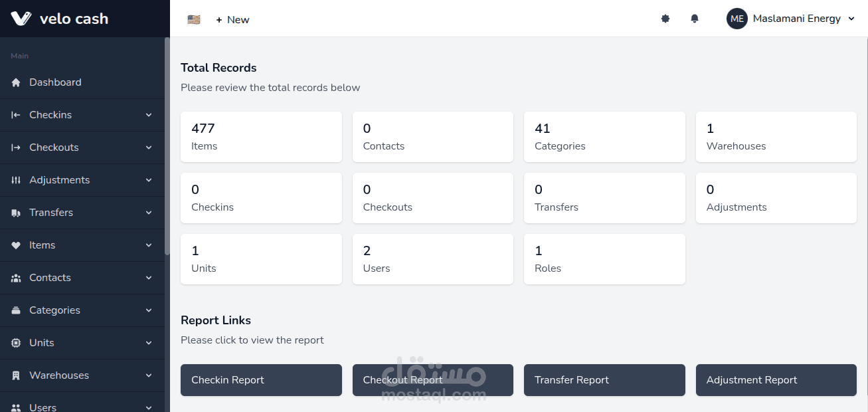Click the Adjustments sliders icon
Viewport: 868px width, 412px height.
16,180
